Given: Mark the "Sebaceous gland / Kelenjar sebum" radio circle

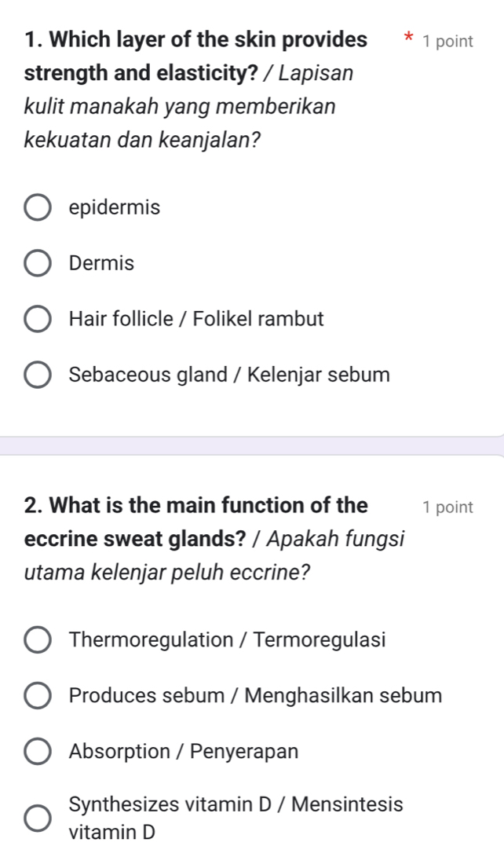Looking at the screenshot, I should (x=38, y=375).
